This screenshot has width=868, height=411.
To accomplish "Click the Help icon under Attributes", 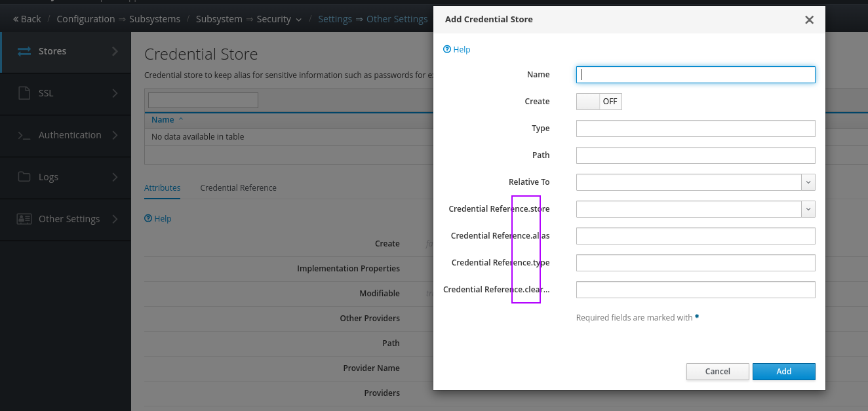I will [x=148, y=218].
